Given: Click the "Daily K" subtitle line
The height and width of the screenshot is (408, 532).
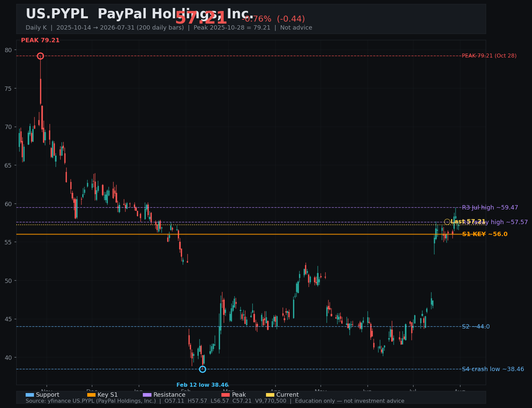Looking at the screenshot, I should (x=169, y=28).
